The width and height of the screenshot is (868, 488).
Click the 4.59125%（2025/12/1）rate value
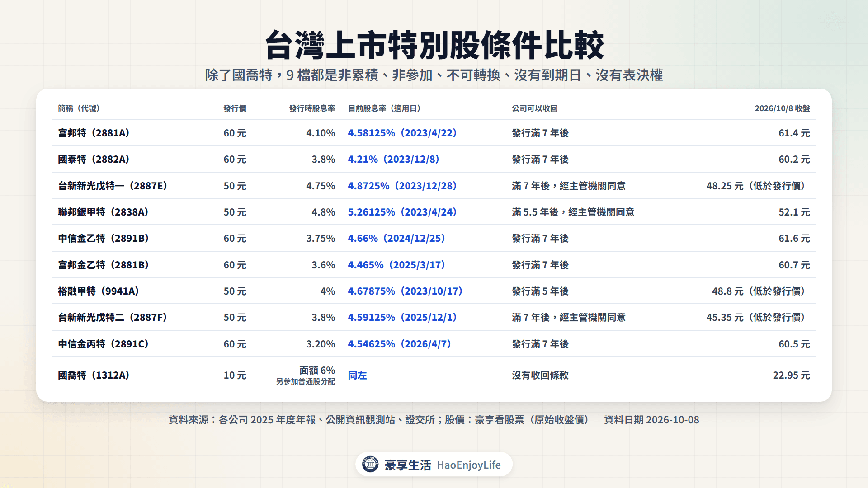(402, 317)
